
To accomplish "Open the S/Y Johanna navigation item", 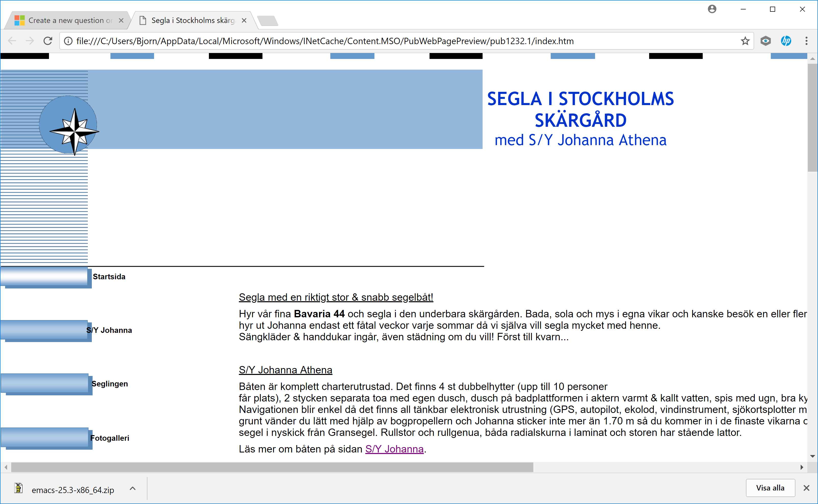I will [109, 330].
